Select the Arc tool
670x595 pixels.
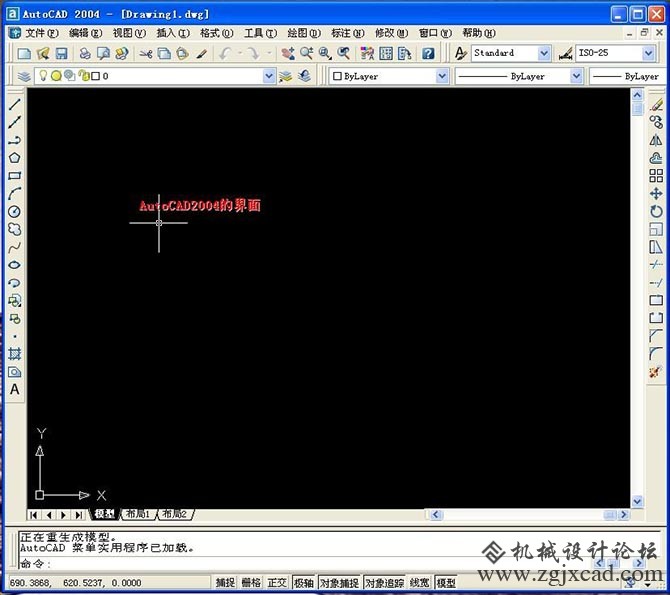tap(15, 194)
